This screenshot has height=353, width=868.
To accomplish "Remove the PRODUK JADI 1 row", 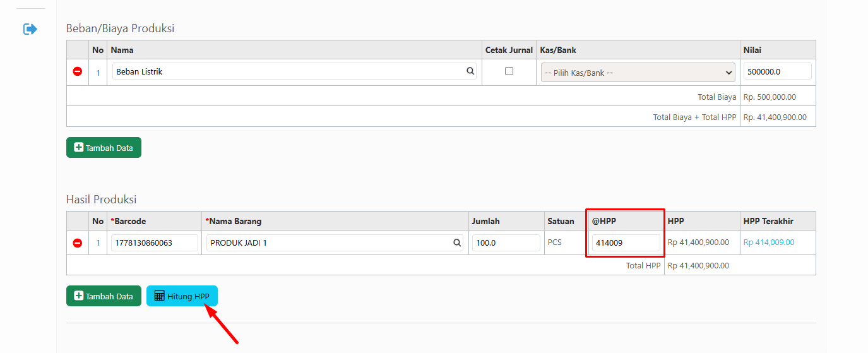I will 78,242.
